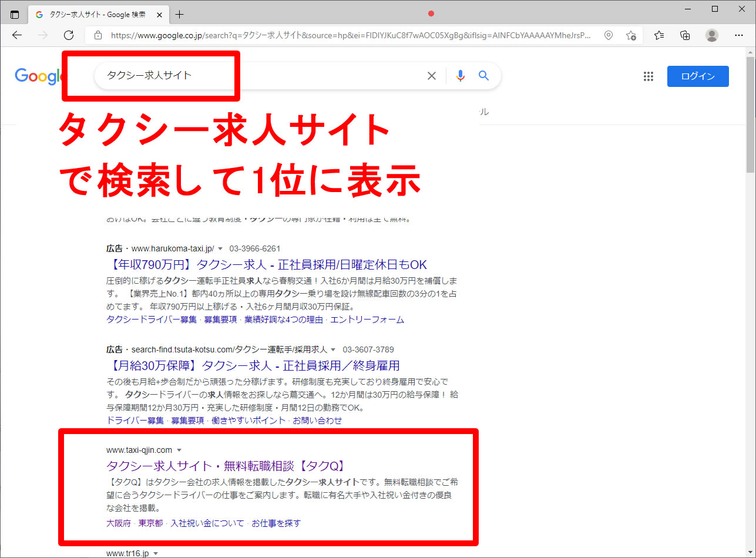Open the browser profile avatar
The image size is (756, 558).
pos(712,35)
